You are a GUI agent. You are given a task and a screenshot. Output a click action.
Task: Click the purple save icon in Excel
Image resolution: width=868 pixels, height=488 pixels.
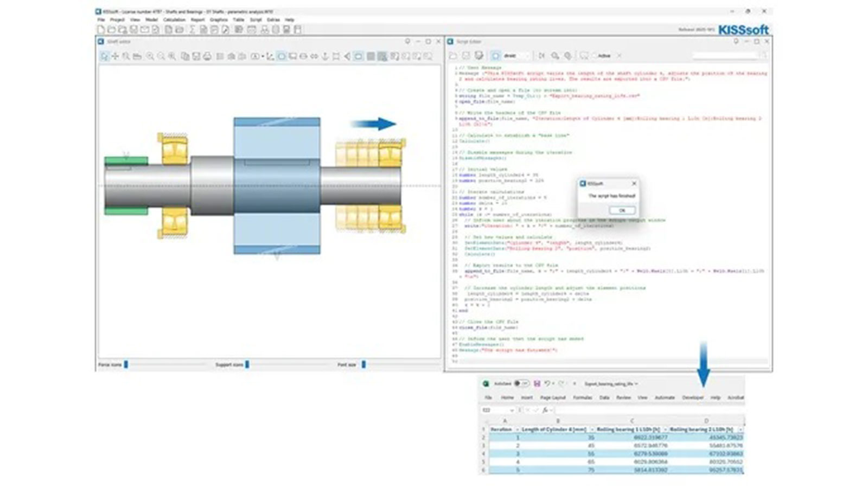[537, 383]
